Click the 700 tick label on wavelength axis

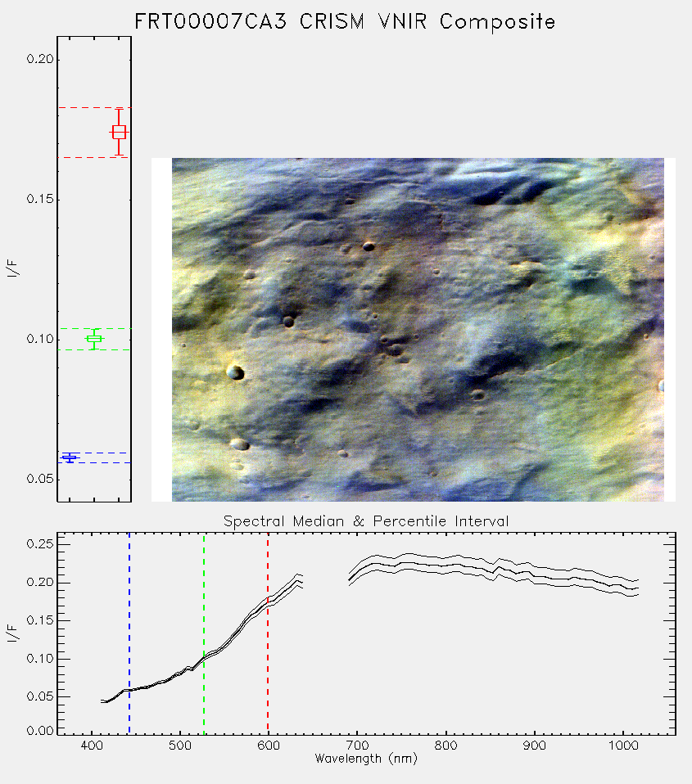coord(357,746)
